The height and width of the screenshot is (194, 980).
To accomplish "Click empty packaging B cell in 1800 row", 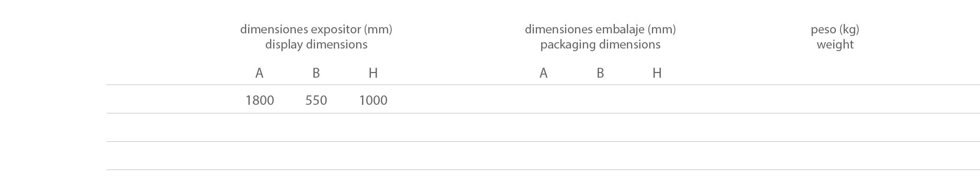I will click(600, 99).
